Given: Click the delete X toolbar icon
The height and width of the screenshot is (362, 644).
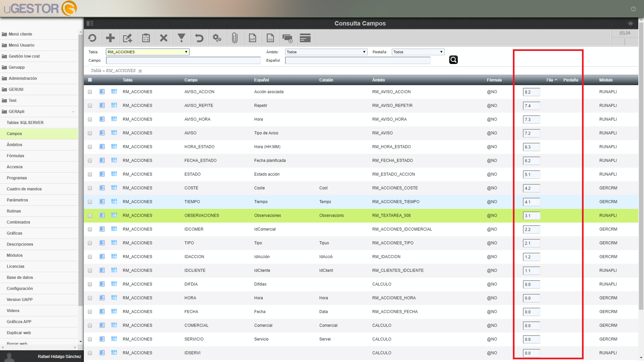Looking at the screenshot, I should click(x=164, y=38).
